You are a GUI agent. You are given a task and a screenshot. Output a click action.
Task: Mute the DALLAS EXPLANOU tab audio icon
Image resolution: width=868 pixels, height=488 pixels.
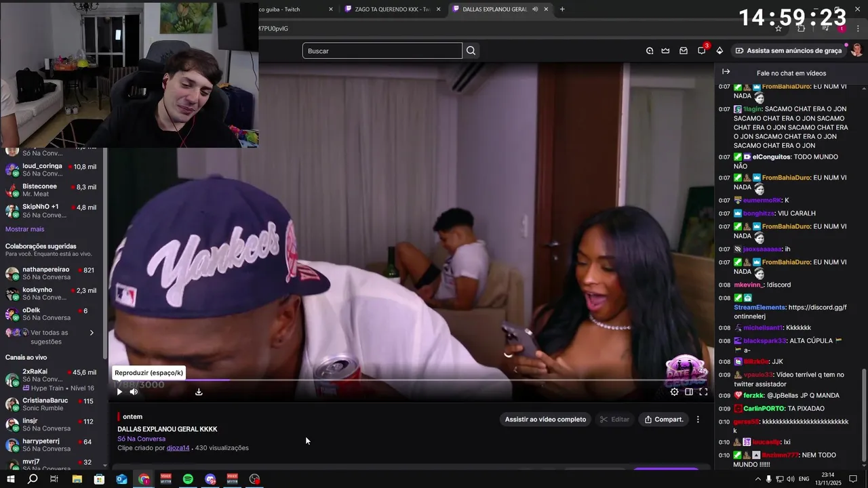535,9
